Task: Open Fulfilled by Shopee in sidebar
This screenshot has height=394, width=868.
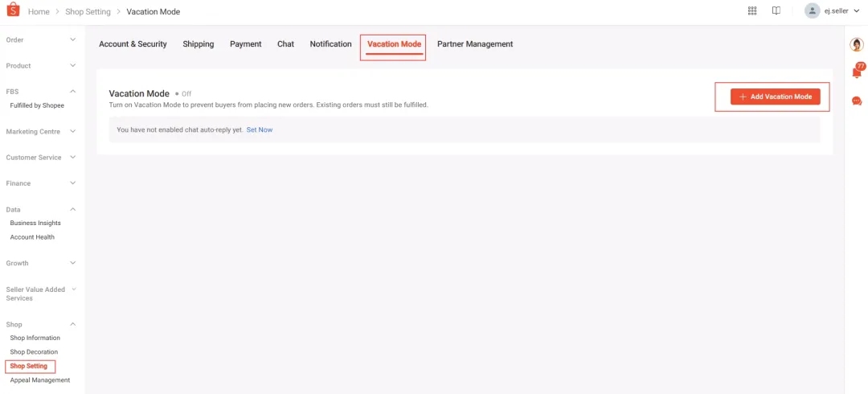Action: [37, 105]
